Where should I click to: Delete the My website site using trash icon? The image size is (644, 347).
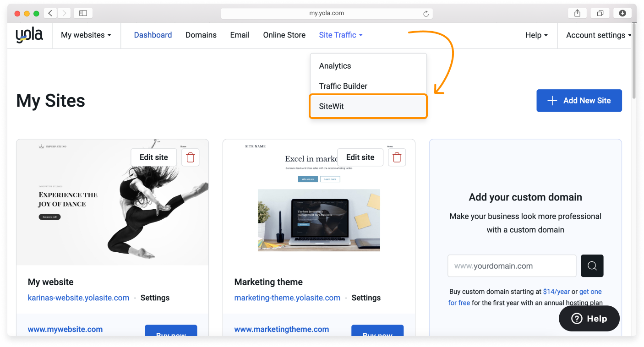pos(191,157)
